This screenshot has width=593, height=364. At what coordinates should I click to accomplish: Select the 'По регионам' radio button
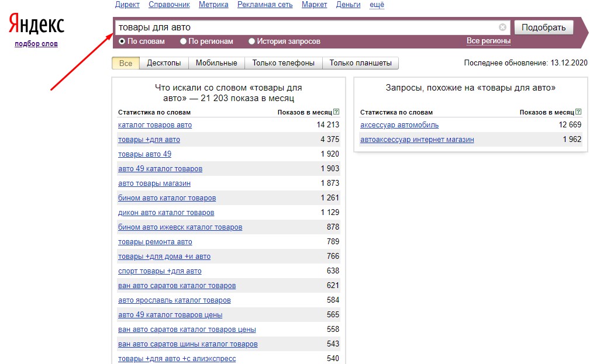coord(183,41)
